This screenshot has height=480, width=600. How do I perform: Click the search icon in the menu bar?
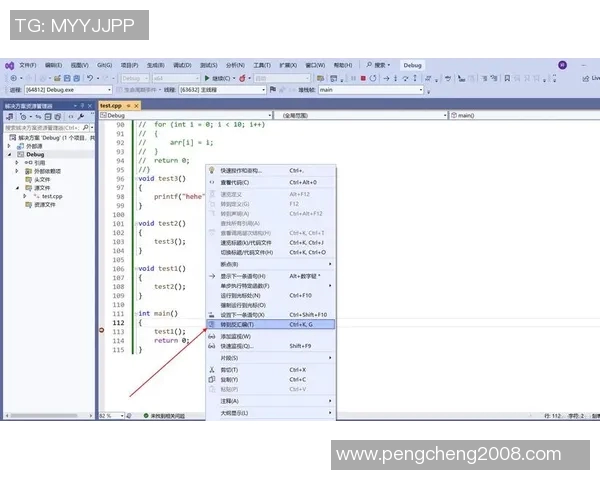(x=367, y=65)
